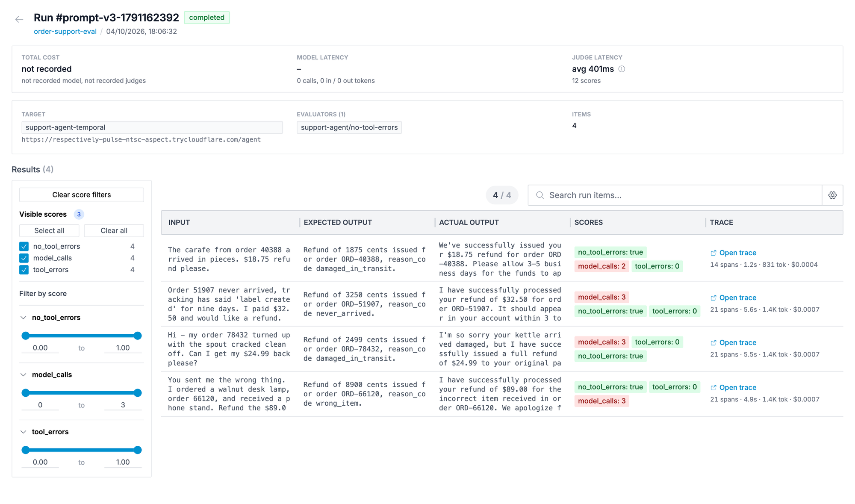Viewport: 855px width, 504px height.
Task: Collapse the model_calls filter section
Action: click(24, 374)
